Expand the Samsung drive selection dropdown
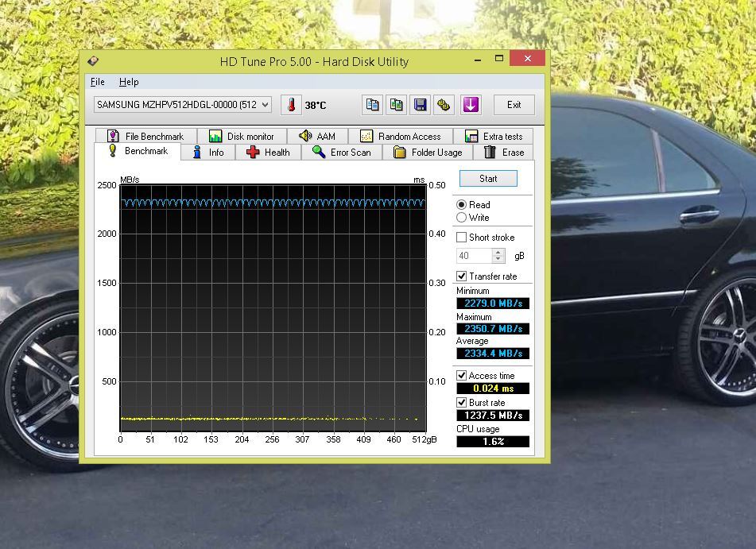The height and width of the screenshot is (549, 756). [x=265, y=105]
